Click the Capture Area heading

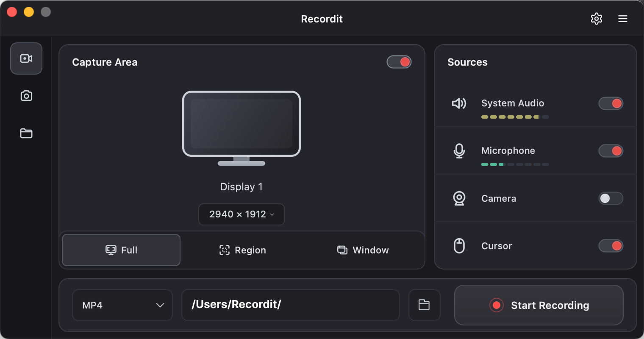105,62
